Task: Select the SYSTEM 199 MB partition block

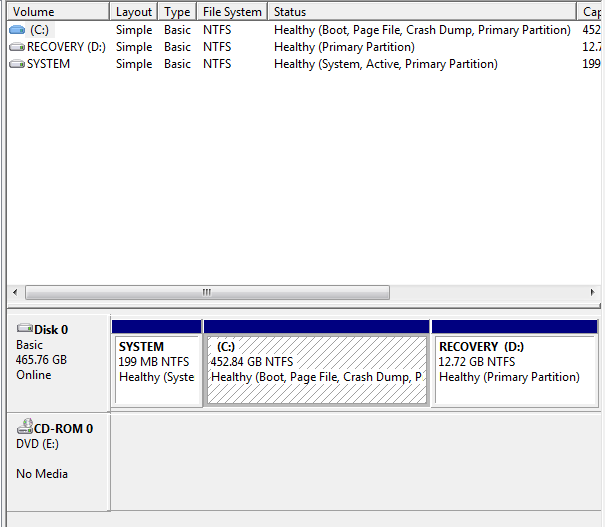Action: click(157, 363)
